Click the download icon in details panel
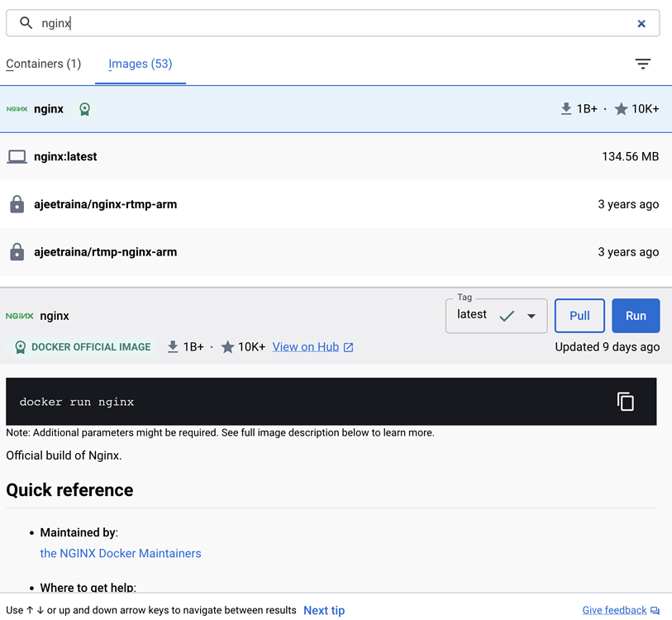This screenshot has width=672, height=620. coord(173,346)
